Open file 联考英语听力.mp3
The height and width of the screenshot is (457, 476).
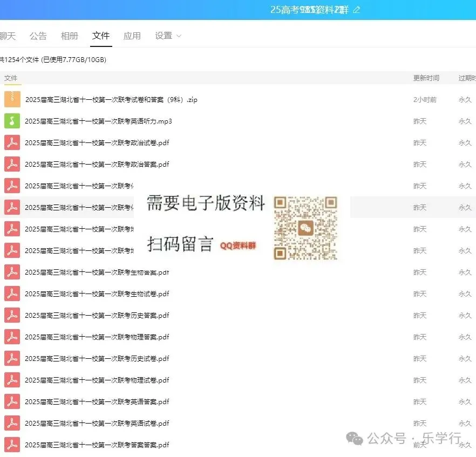(98, 121)
